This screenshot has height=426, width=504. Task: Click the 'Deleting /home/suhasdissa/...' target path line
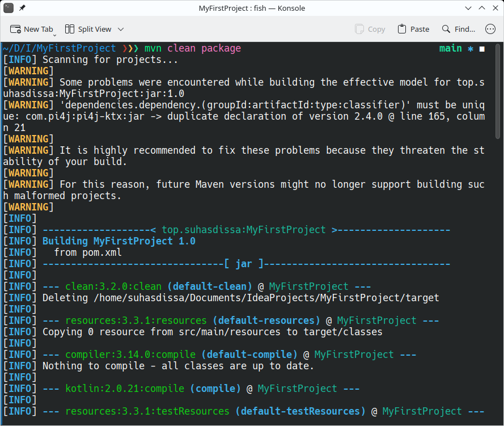(241, 298)
